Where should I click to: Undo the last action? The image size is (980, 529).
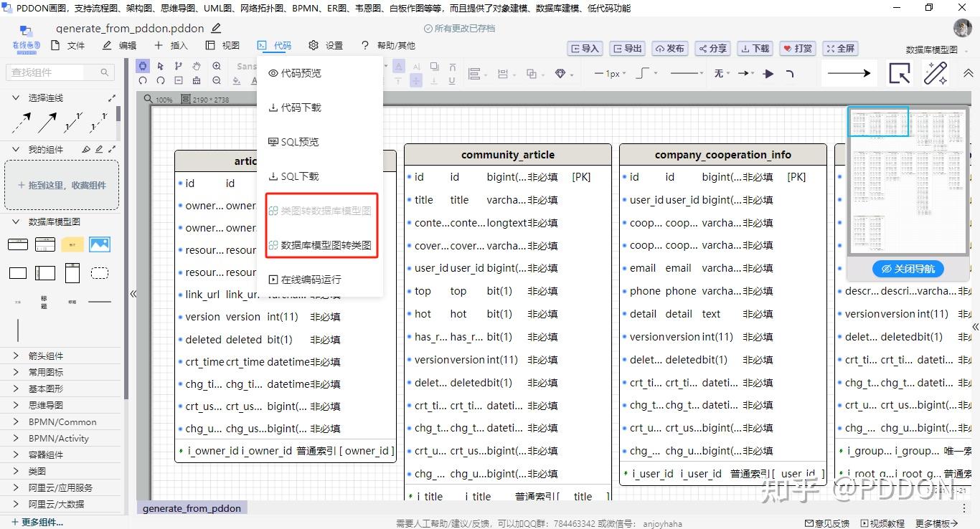(x=143, y=80)
